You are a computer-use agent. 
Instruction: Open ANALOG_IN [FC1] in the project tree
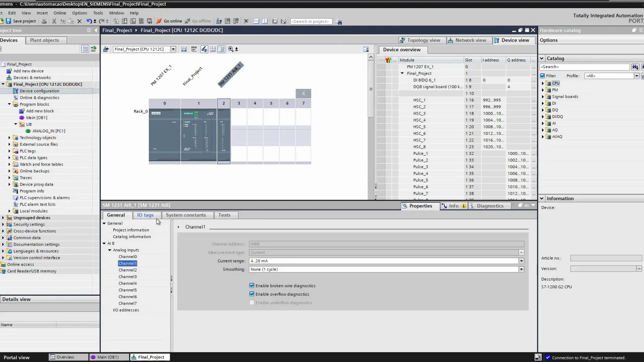click(x=49, y=131)
